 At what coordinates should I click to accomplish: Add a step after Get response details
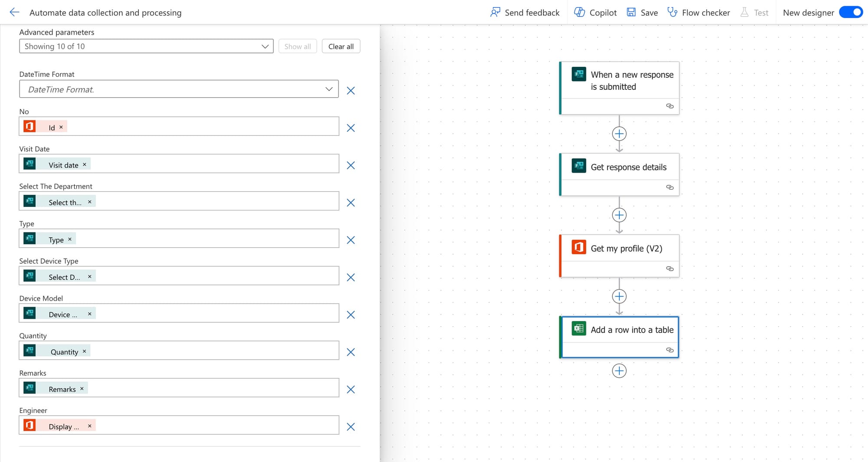tap(619, 215)
